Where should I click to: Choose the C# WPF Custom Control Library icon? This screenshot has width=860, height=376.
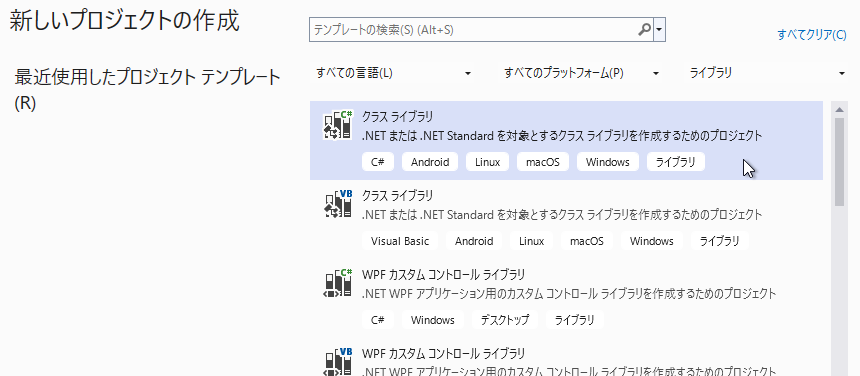[338, 283]
